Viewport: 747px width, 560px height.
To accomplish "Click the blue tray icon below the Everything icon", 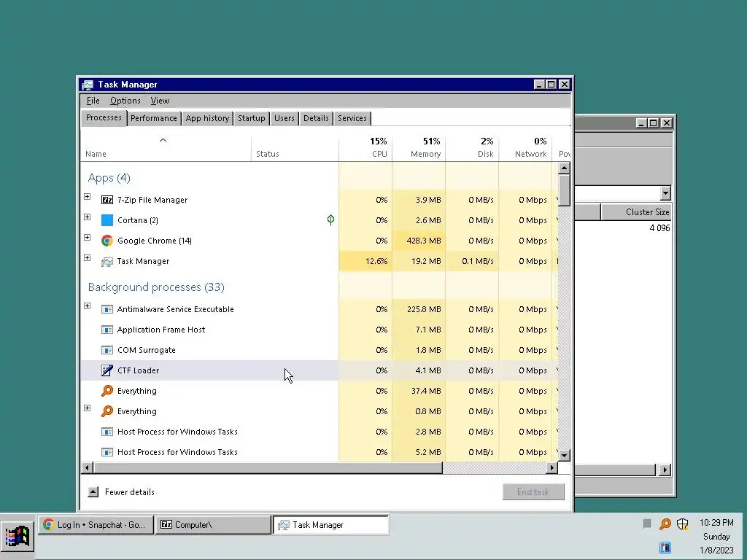I will point(665,548).
